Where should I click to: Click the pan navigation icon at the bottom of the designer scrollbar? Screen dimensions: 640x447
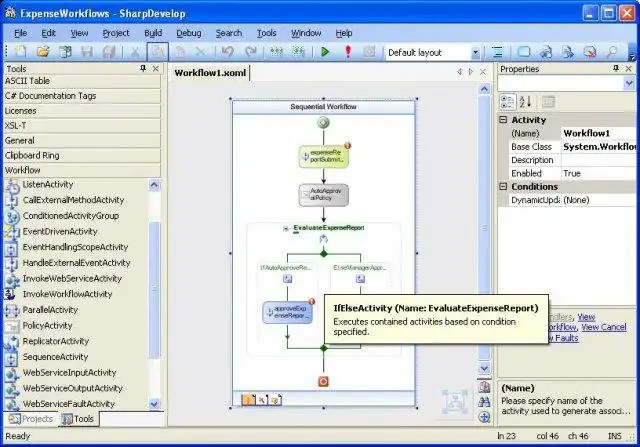484,417
